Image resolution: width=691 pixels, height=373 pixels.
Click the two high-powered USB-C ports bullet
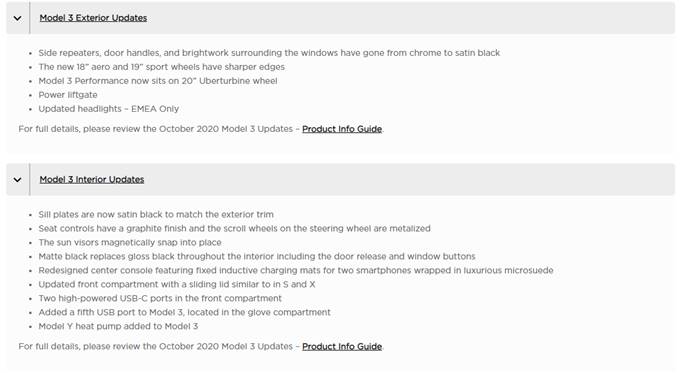160,298
